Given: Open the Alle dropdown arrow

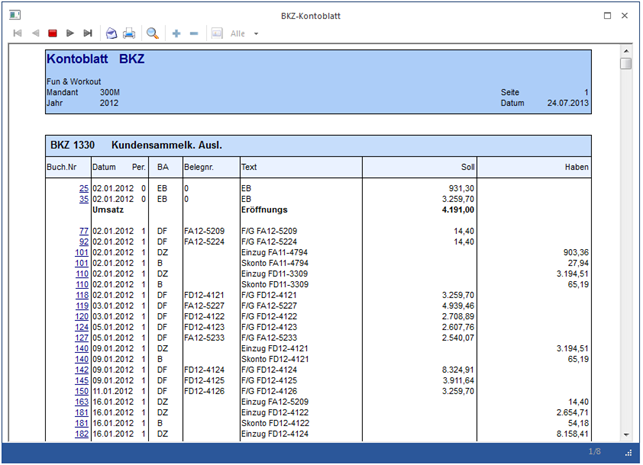Looking at the screenshot, I should pos(254,33).
